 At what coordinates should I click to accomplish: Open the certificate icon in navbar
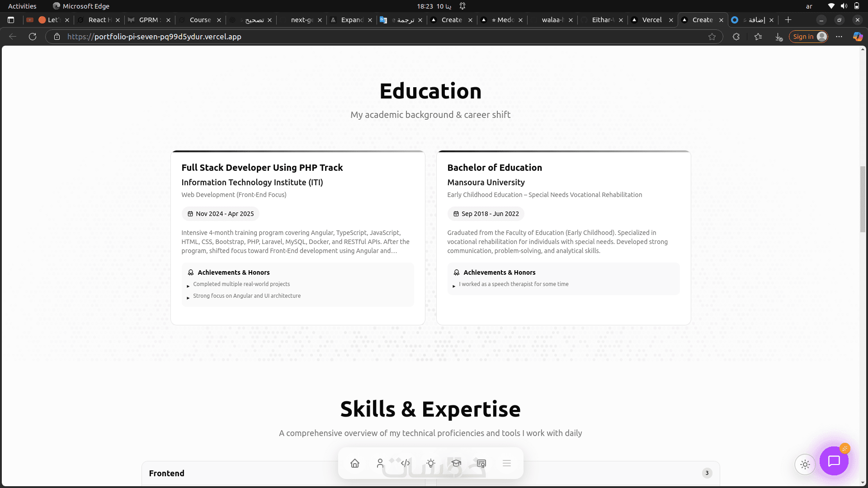[481, 463]
